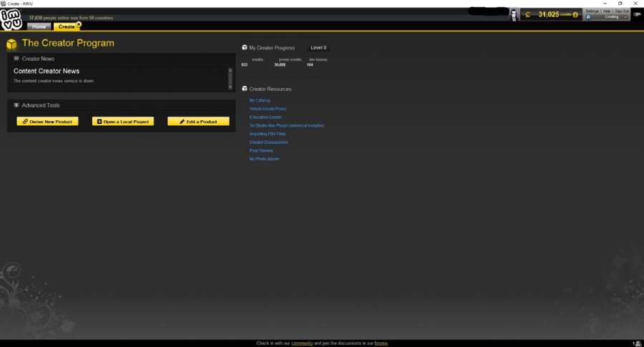Screen dimensions: 644x347
Task: Click Content Creator News heading
Action: 47,71
